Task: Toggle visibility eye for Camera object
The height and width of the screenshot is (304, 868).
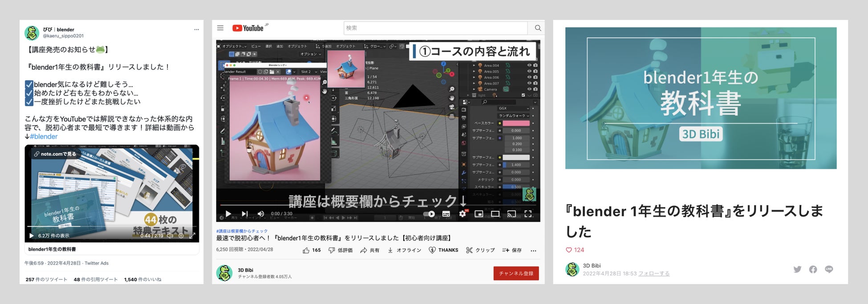Action: coord(529,89)
